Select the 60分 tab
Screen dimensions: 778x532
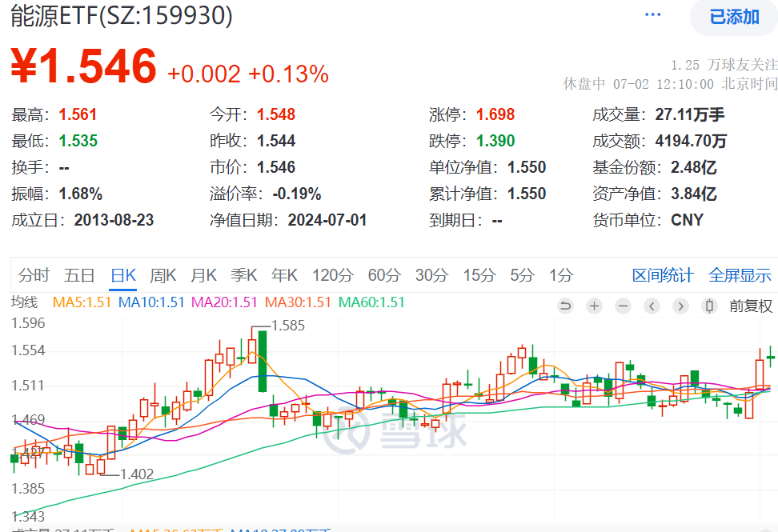pyautogui.click(x=384, y=274)
